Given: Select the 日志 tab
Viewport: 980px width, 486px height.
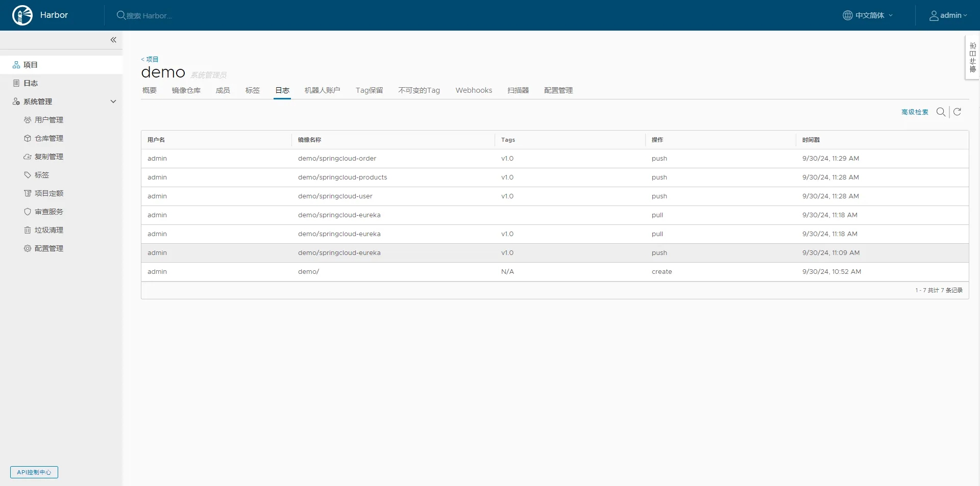Looking at the screenshot, I should (282, 90).
